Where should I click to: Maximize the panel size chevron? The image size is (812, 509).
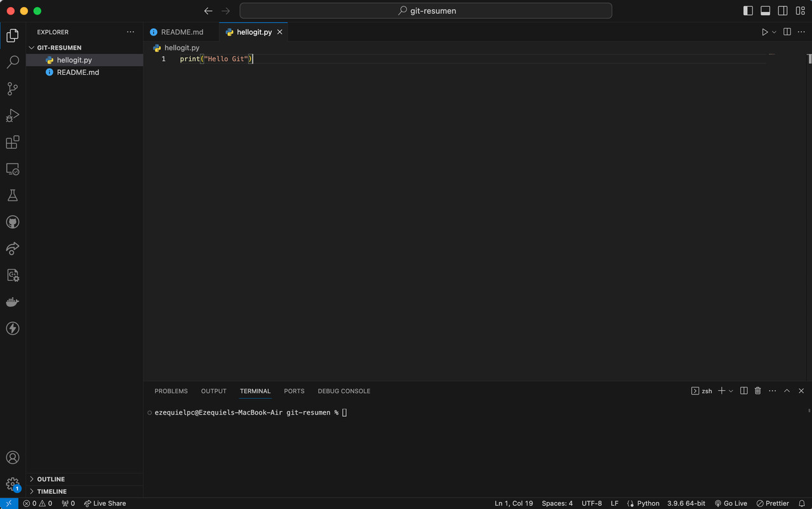[x=787, y=391]
